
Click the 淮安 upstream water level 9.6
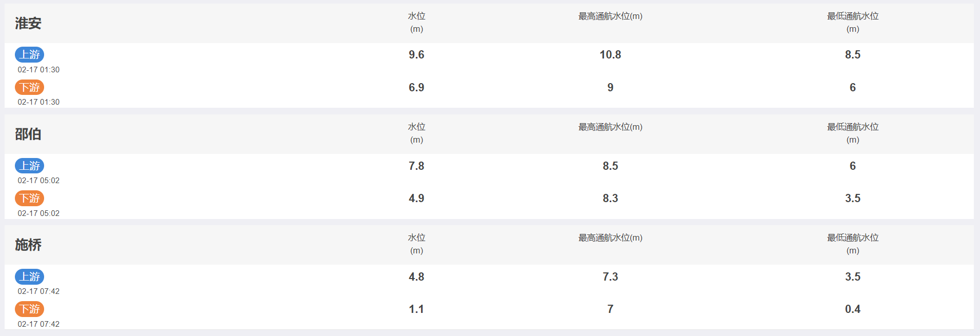point(416,54)
